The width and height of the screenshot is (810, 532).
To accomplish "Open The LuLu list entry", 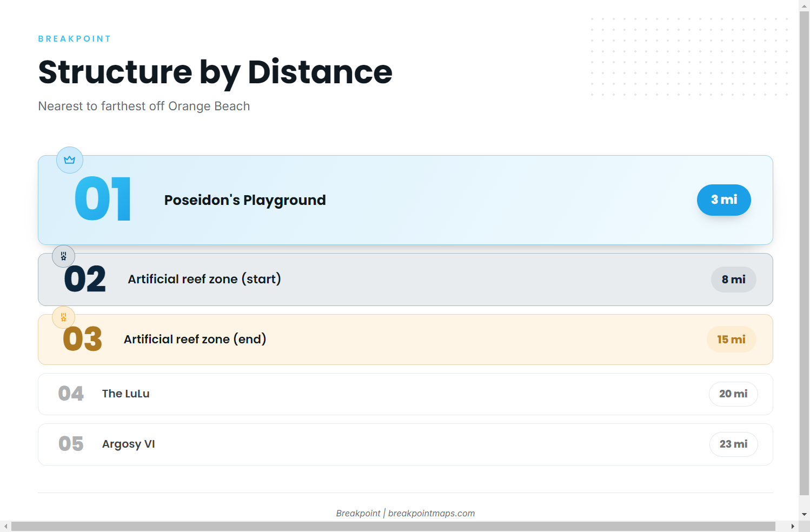I will pyautogui.click(x=406, y=394).
